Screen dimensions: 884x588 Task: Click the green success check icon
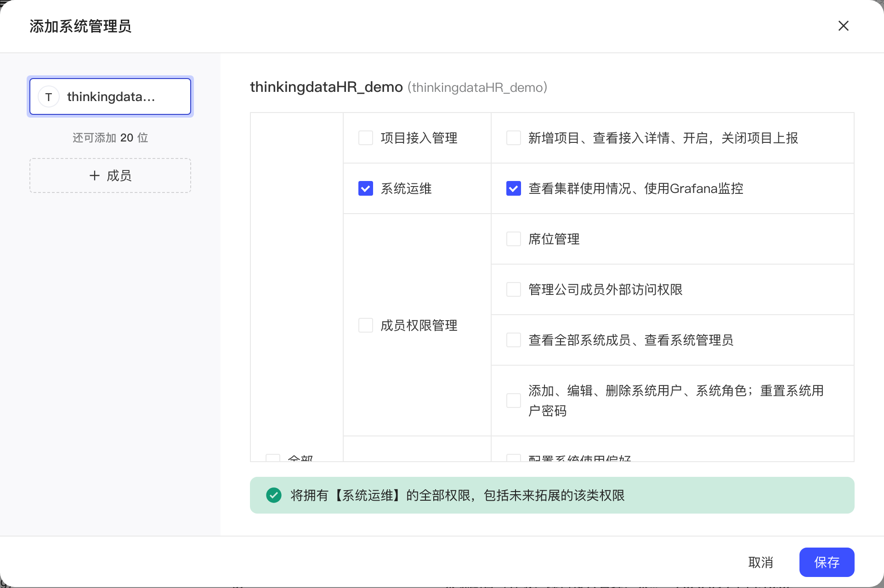click(x=274, y=495)
